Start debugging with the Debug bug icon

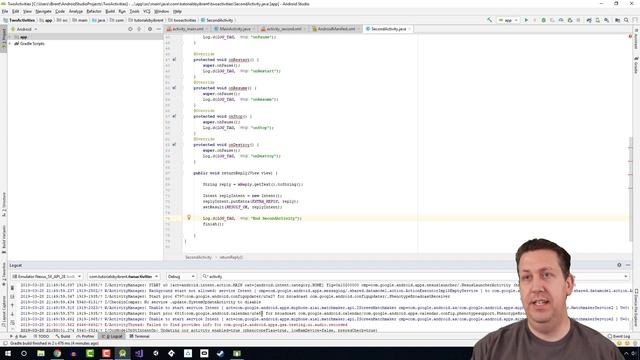[543, 20]
